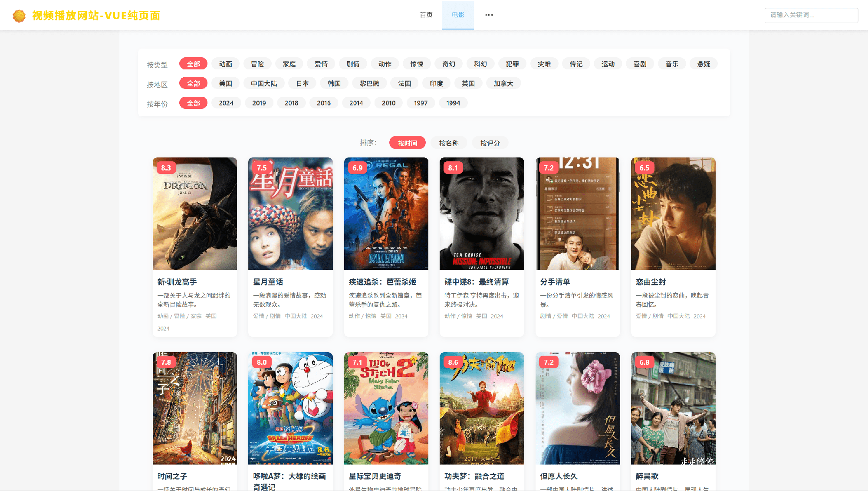Filter by 爱情 genre
868x491 pixels.
(321, 64)
